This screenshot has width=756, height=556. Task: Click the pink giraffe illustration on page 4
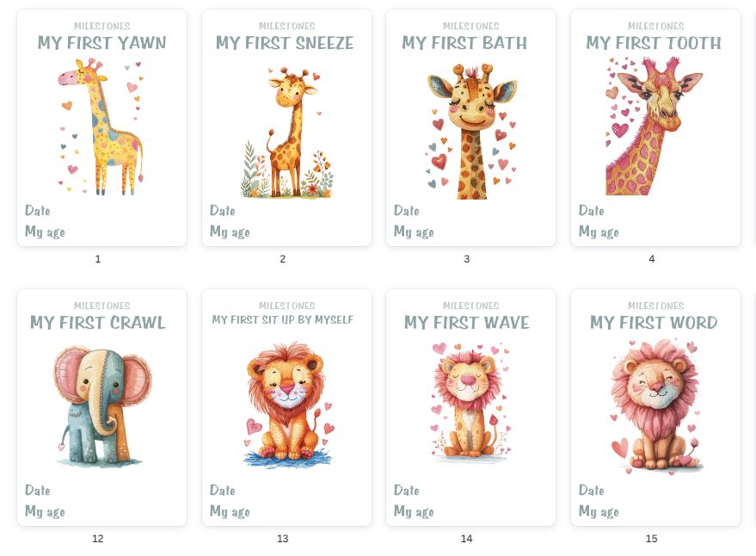point(654,126)
